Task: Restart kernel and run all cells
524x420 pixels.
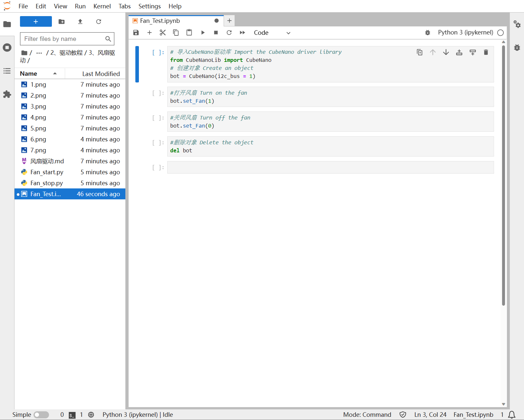Action: tap(242, 33)
